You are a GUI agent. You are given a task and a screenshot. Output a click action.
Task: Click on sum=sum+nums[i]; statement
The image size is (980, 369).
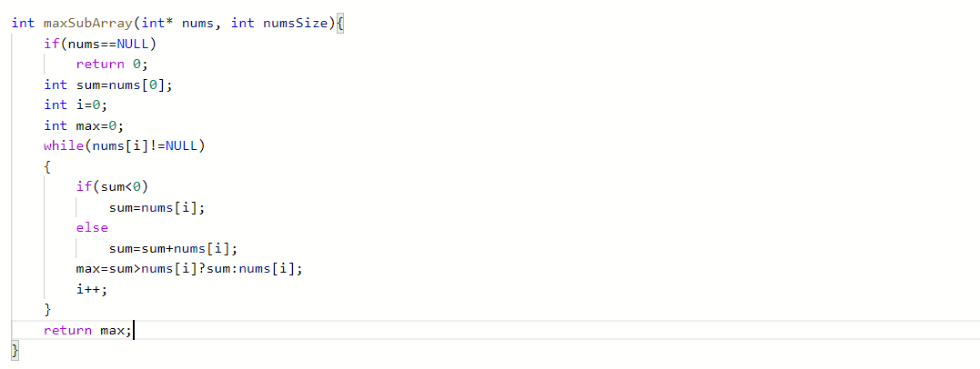point(173,248)
